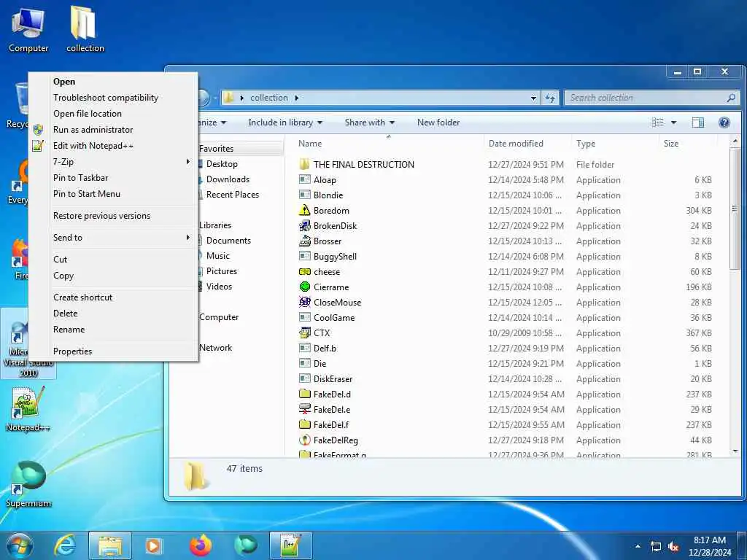Sort files by the Type column
747x560 pixels.
615,144
